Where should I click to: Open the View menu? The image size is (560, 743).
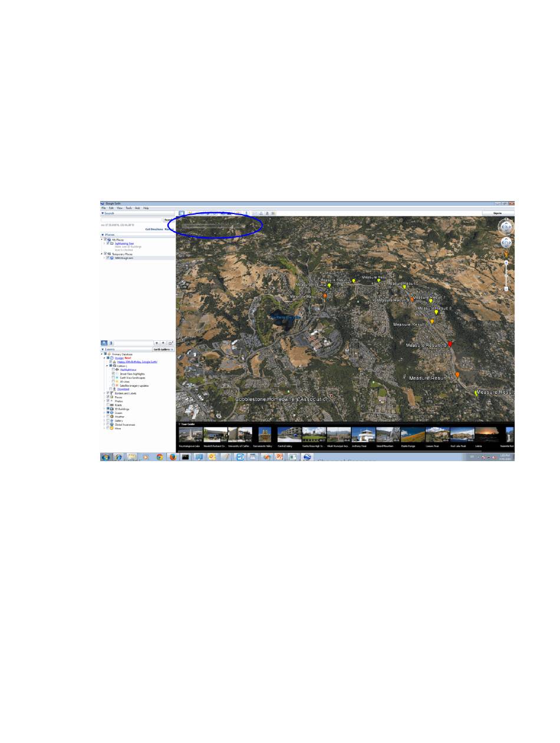120,208
